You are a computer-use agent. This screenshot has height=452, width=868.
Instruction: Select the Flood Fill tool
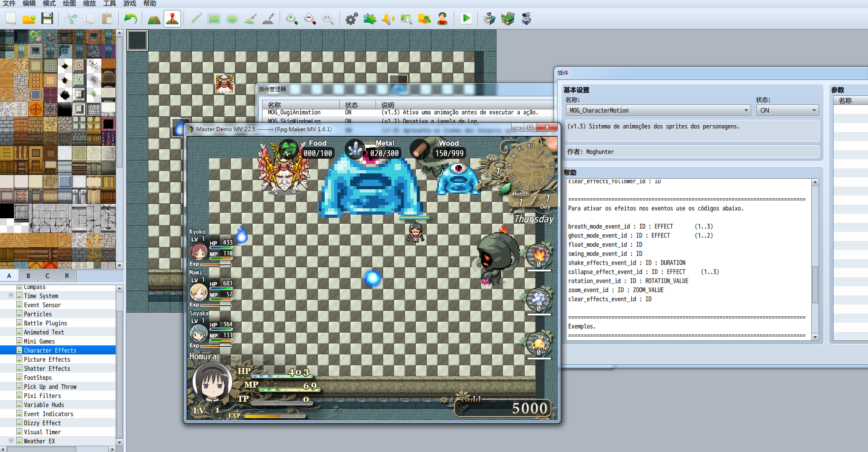point(250,19)
